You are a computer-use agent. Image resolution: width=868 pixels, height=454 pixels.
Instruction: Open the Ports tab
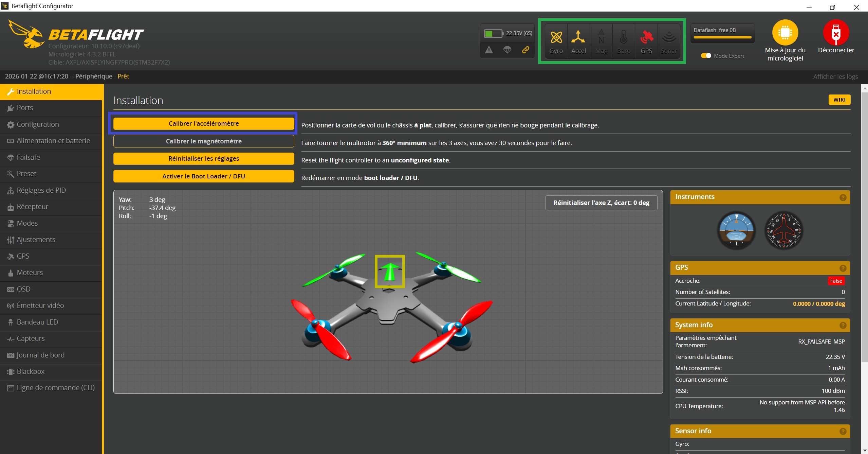pos(25,108)
